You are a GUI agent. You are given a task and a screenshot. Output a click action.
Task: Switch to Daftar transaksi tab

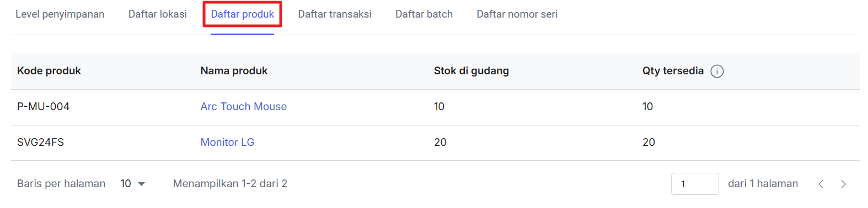pyautogui.click(x=335, y=14)
